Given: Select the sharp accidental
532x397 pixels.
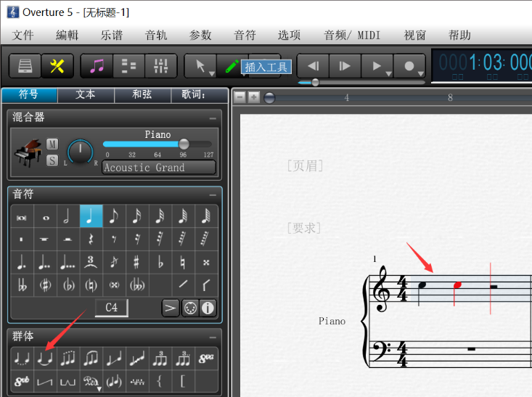Looking at the screenshot, I should point(136,262).
